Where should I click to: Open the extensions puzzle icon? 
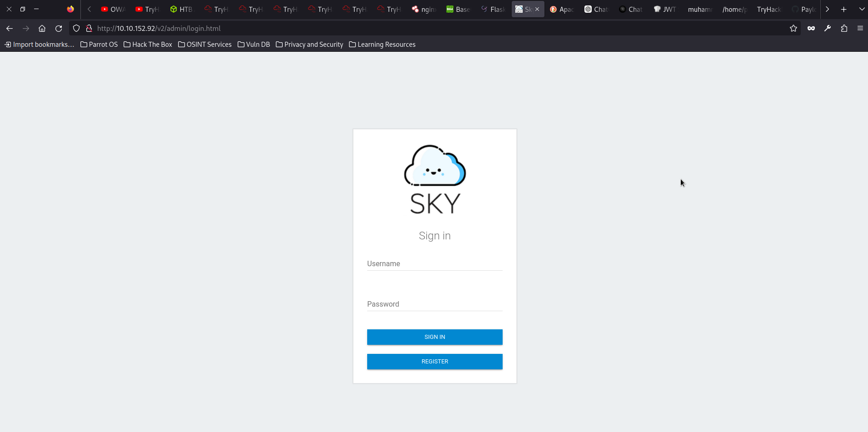coord(844,28)
